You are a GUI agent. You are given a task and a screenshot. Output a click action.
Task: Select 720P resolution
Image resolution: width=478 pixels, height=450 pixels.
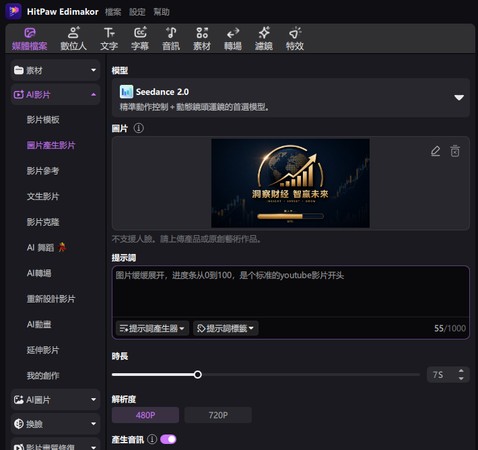pyautogui.click(x=218, y=415)
